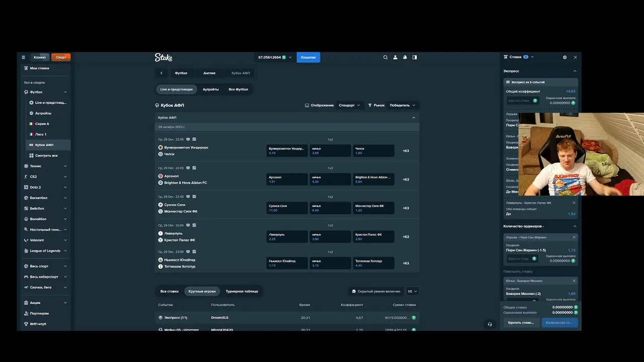Remove Кёльн - Бавария Мюнхен single bet
The image size is (644, 362).
[574, 281]
